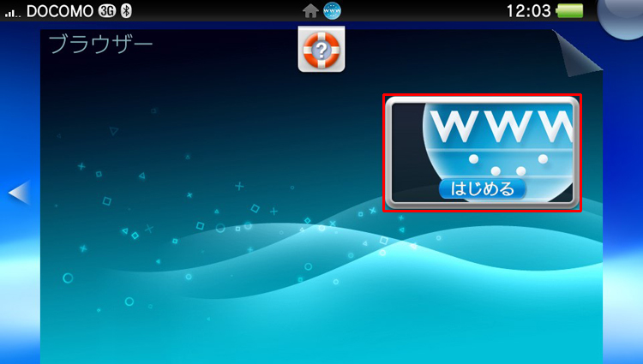Click the left arrow to go back

click(19, 192)
